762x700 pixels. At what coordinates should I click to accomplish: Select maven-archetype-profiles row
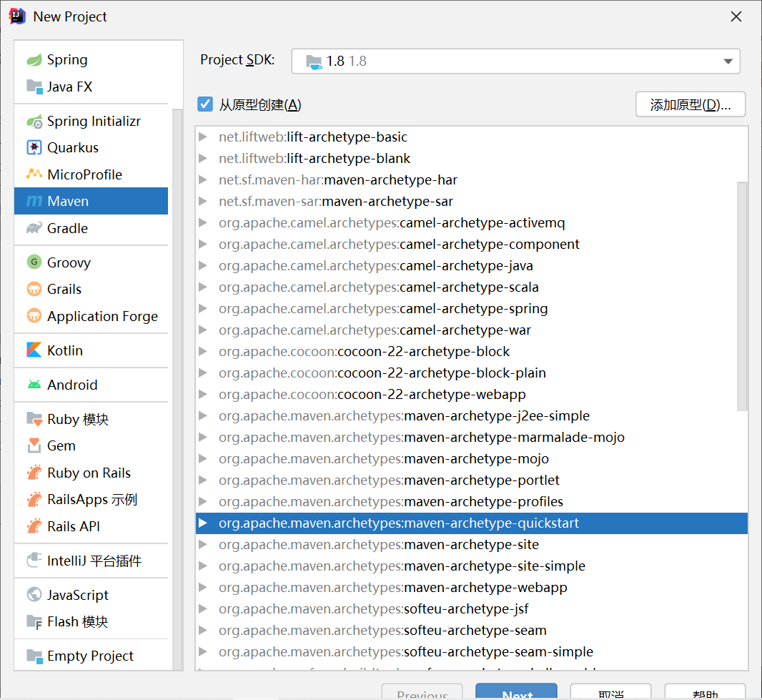tap(471, 501)
